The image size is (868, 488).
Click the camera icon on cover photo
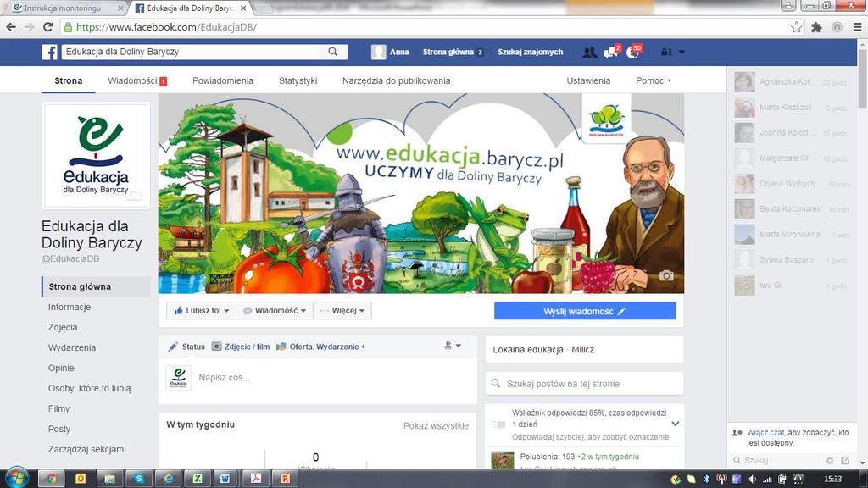click(x=666, y=275)
